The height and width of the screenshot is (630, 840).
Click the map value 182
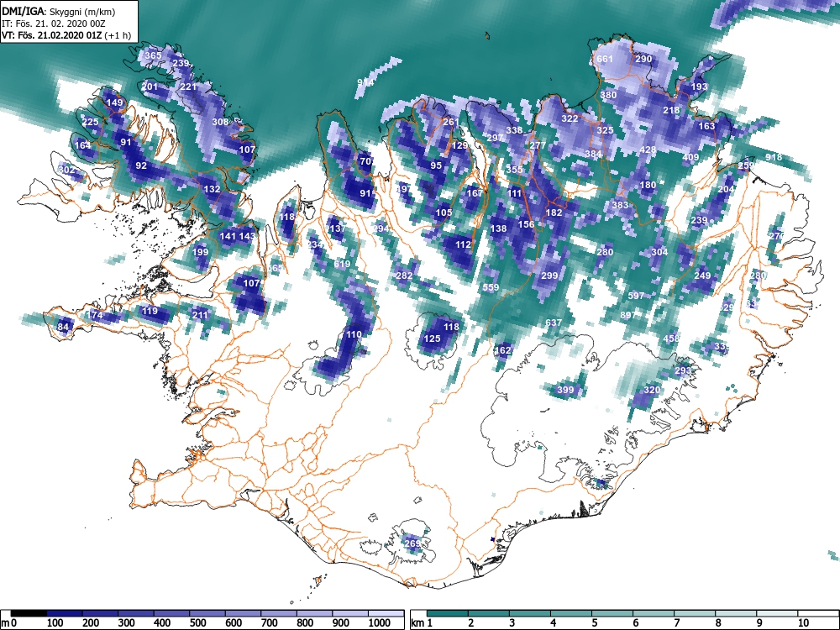coord(554,213)
